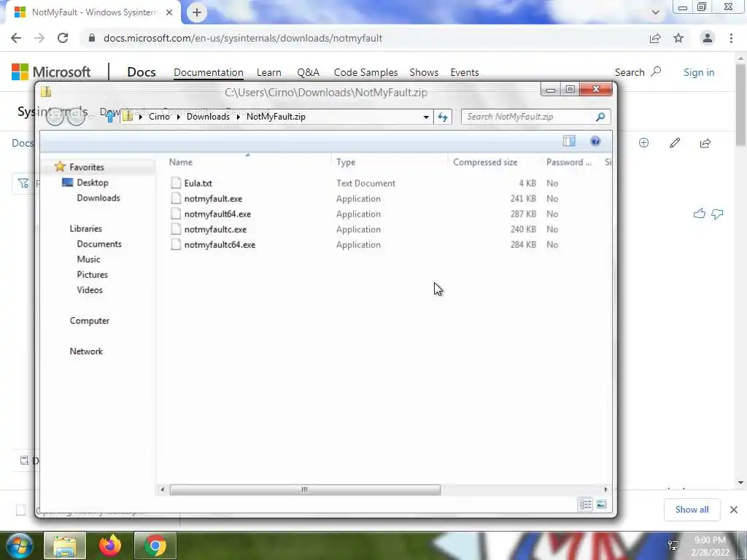Open Code Samples on Docs page
The image size is (747, 560).
coord(365,72)
